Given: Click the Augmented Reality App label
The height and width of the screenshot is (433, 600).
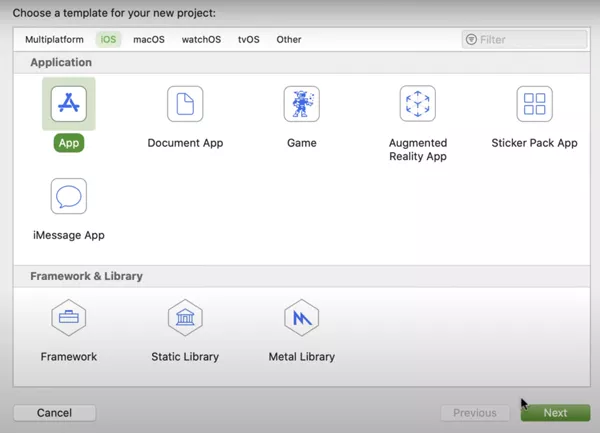Looking at the screenshot, I should (x=418, y=150).
